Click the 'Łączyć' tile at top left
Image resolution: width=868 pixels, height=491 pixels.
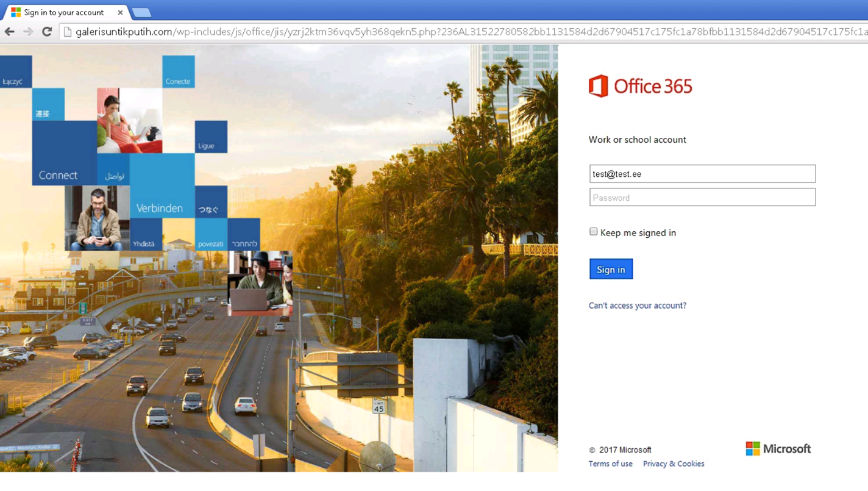[16, 71]
